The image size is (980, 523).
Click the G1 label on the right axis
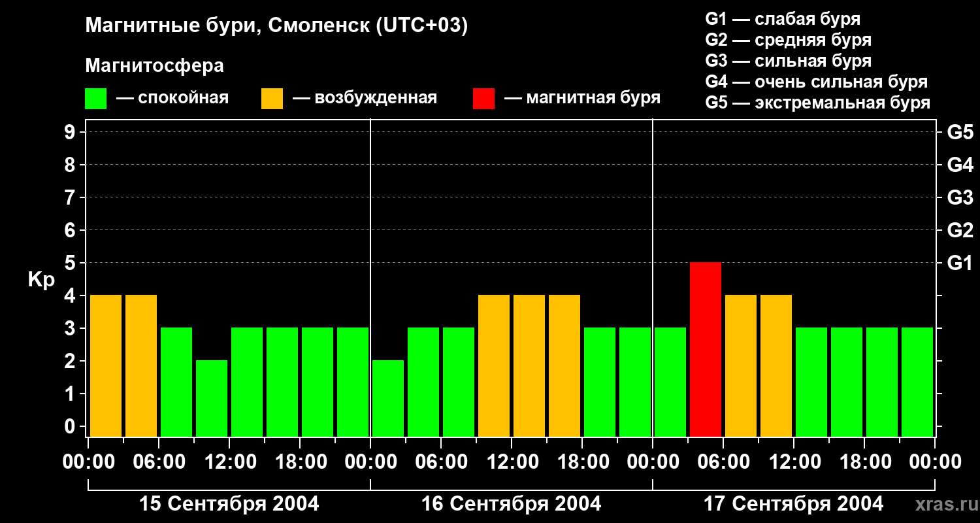pyautogui.click(x=960, y=263)
